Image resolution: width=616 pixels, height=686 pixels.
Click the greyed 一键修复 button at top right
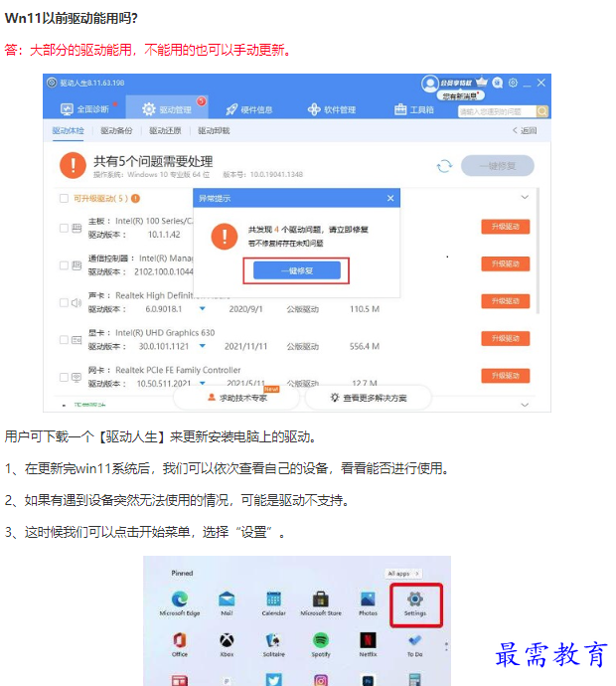pos(498,166)
